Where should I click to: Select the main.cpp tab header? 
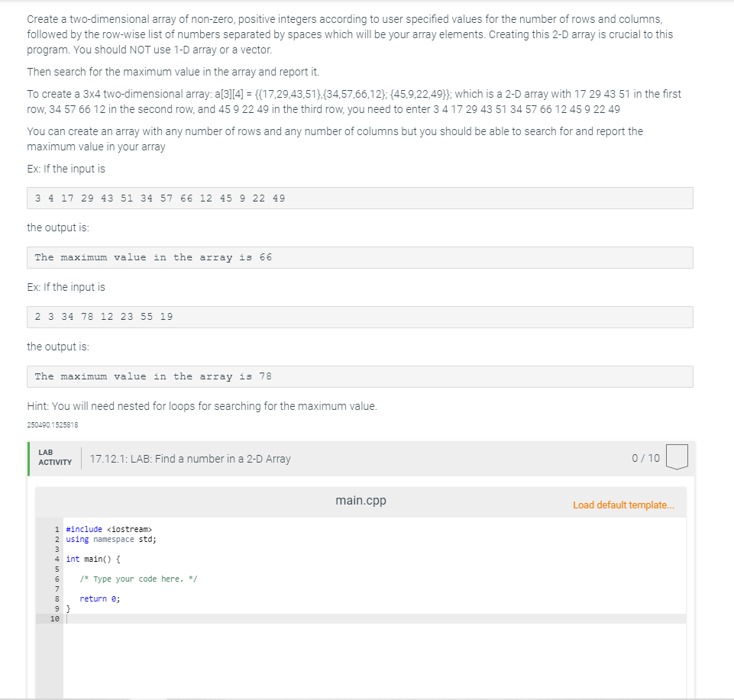[360, 501]
